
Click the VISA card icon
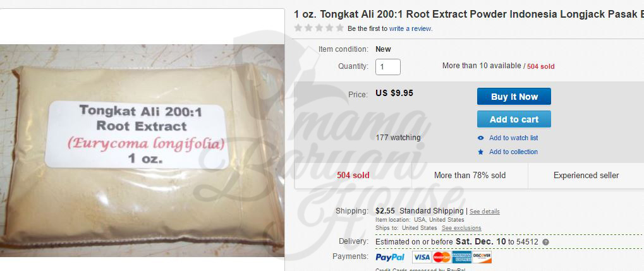pyautogui.click(x=422, y=258)
